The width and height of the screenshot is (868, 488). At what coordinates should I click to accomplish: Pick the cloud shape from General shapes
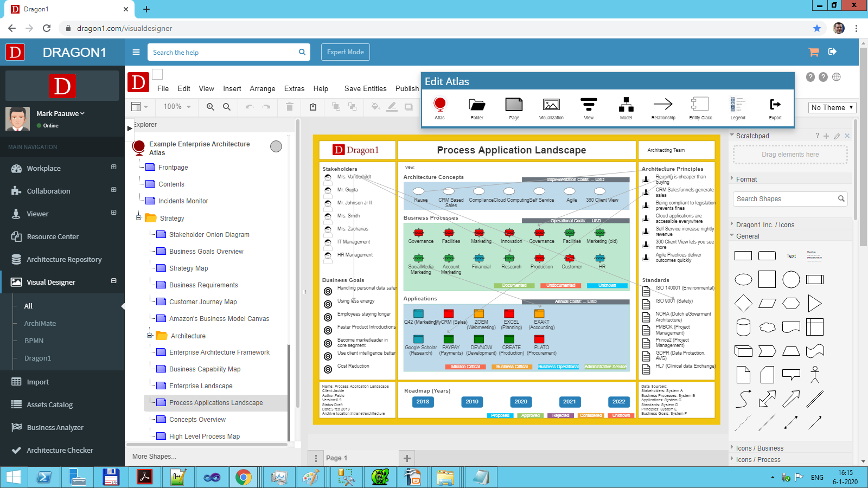pyautogui.click(x=767, y=328)
